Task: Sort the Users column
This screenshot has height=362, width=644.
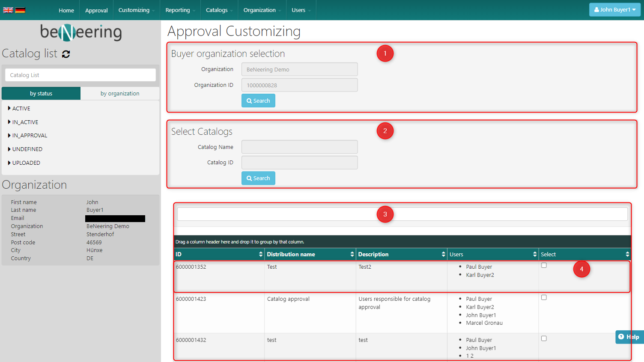Action: click(x=534, y=254)
